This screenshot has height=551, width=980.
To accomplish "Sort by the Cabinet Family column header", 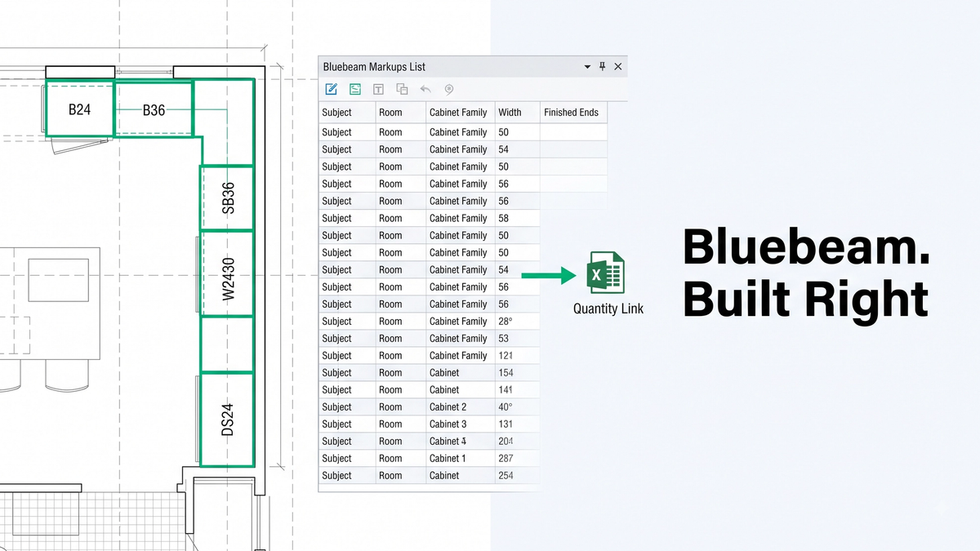I will point(461,113).
